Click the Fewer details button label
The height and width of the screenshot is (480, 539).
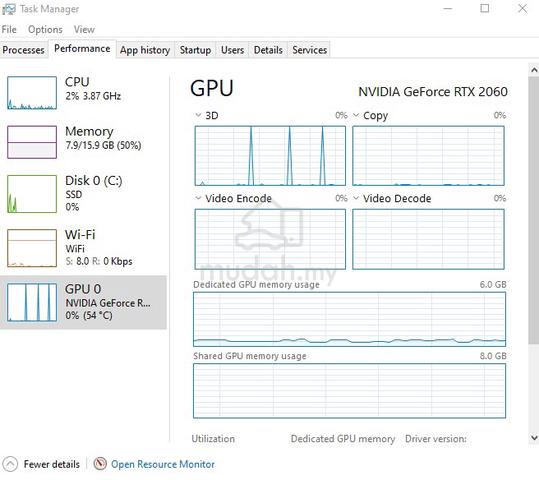tap(52, 464)
